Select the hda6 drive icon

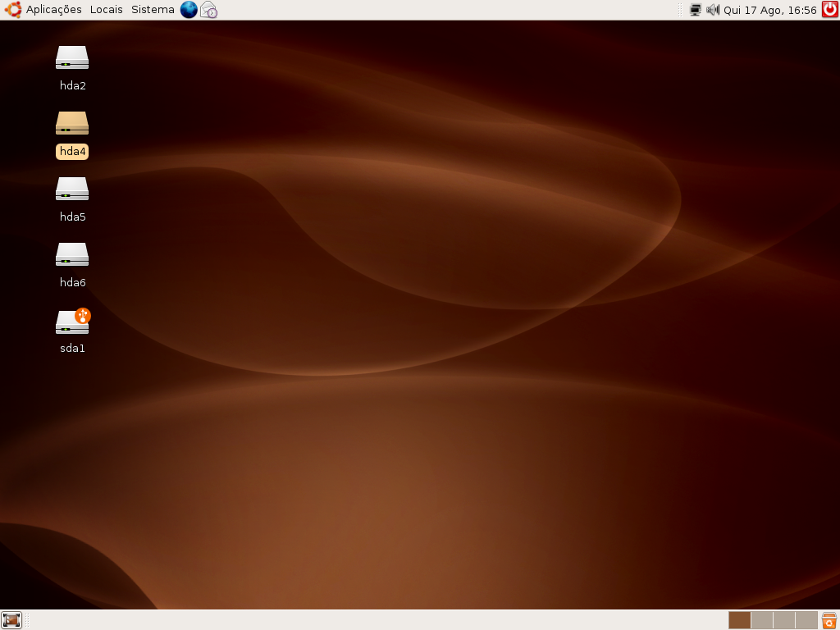72,254
